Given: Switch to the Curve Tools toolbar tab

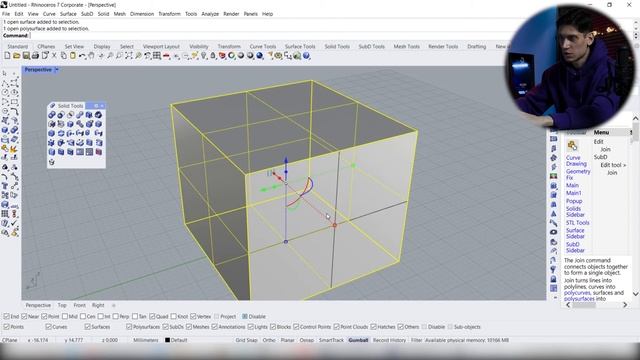Looking at the screenshot, I should [x=263, y=47].
